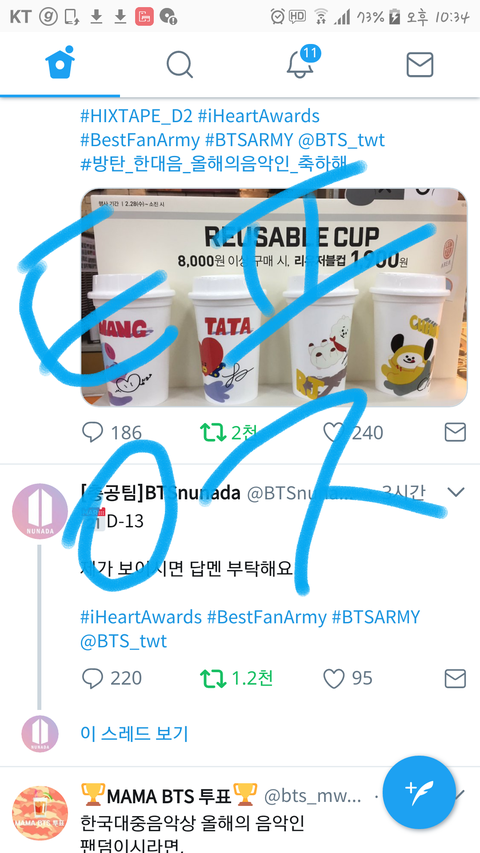This screenshot has width=480, height=853.
Task: Like the BTSnunada tweet with 95 likes
Action: 334,678
